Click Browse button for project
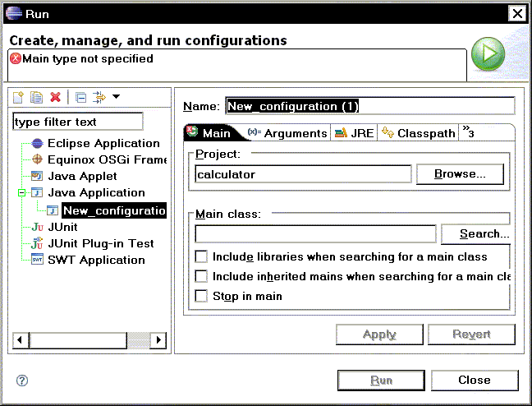The image size is (532, 406). 460,174
